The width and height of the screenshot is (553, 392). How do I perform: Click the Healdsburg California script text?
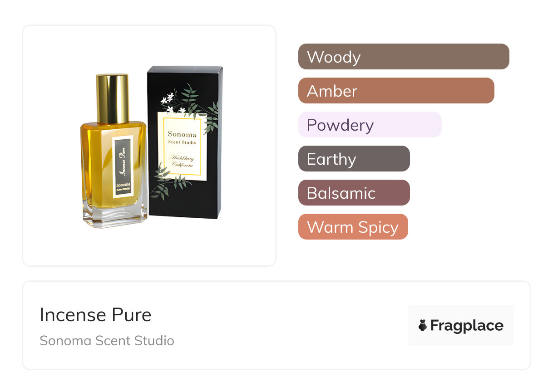pos(181,161)
